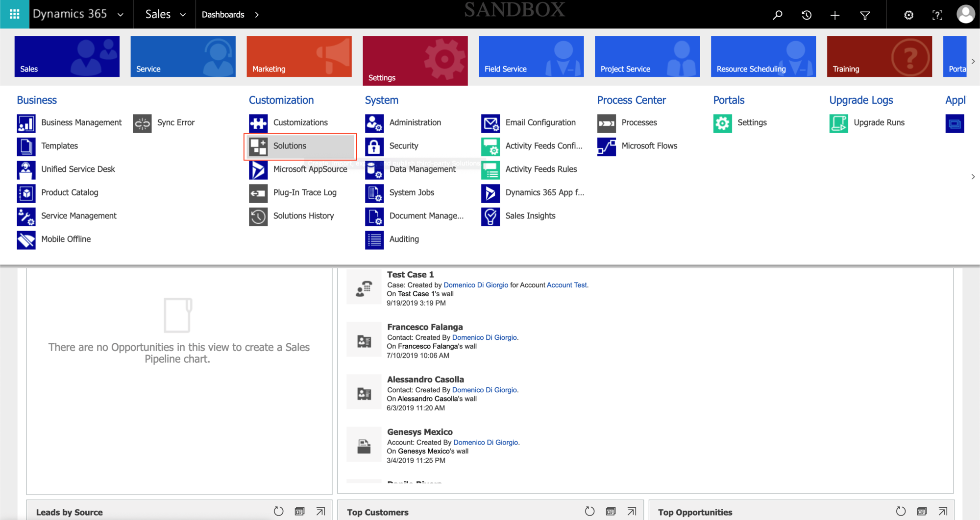
Task: Open the search magnifier icon
Action: [778, 15]
